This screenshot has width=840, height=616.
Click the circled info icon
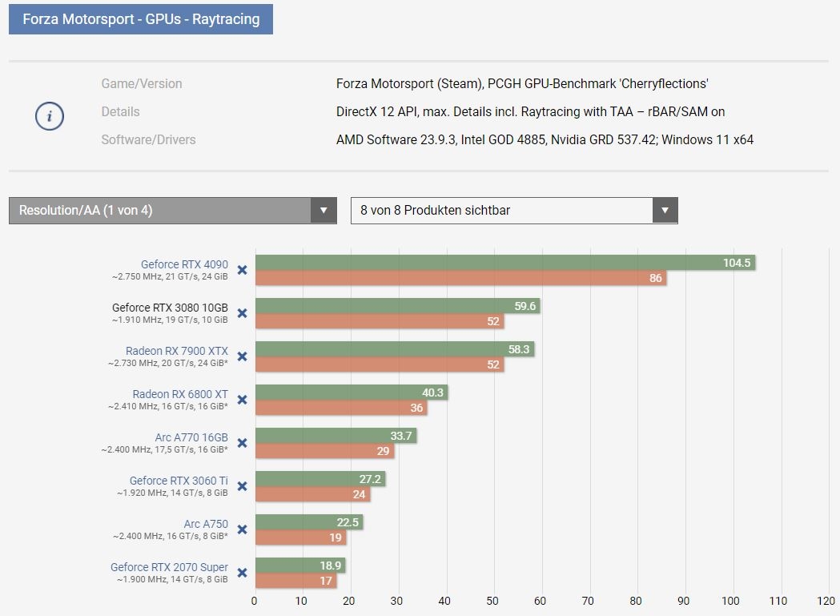pyautogui.click(x=50, y=116)
